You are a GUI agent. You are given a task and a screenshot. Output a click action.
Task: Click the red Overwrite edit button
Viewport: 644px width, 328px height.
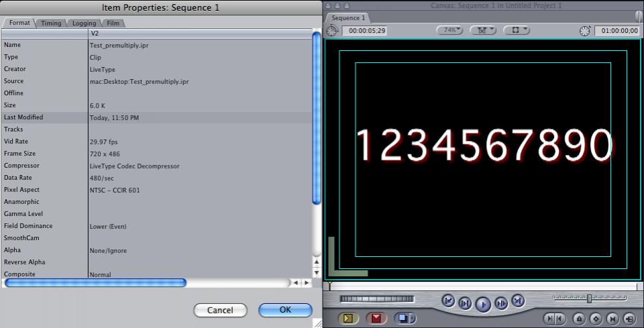(376, 318)
